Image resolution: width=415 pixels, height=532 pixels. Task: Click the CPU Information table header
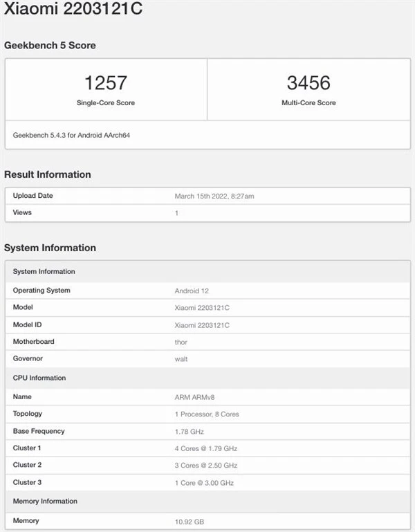(x=39, y=378)
